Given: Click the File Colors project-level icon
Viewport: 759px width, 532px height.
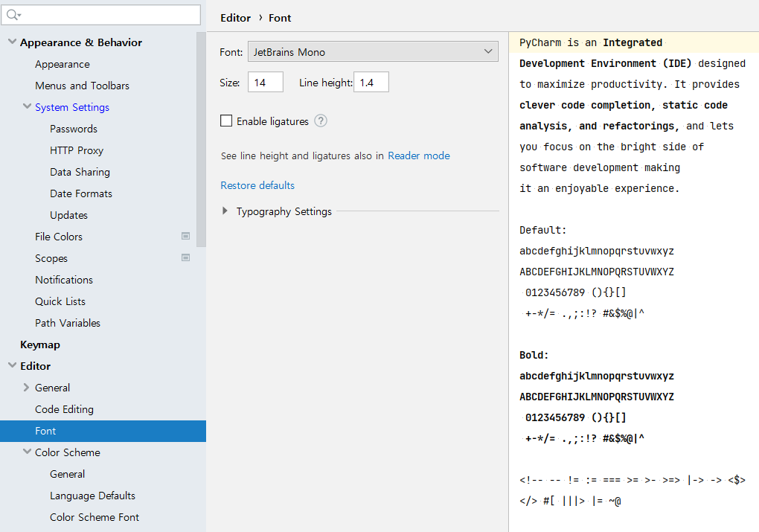Looking at the screenshot, I should tap(185, 236).
